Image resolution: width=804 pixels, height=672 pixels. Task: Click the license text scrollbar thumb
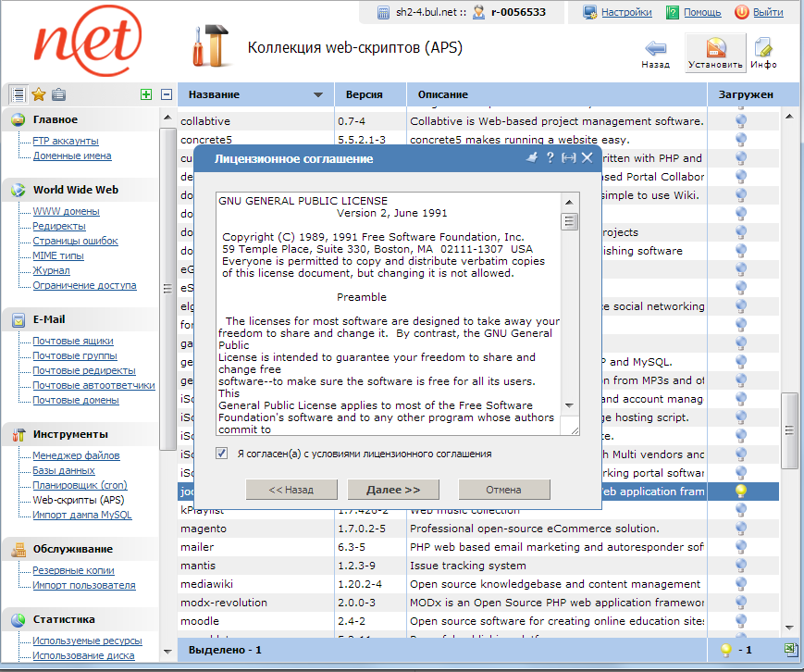coord(569,221)
